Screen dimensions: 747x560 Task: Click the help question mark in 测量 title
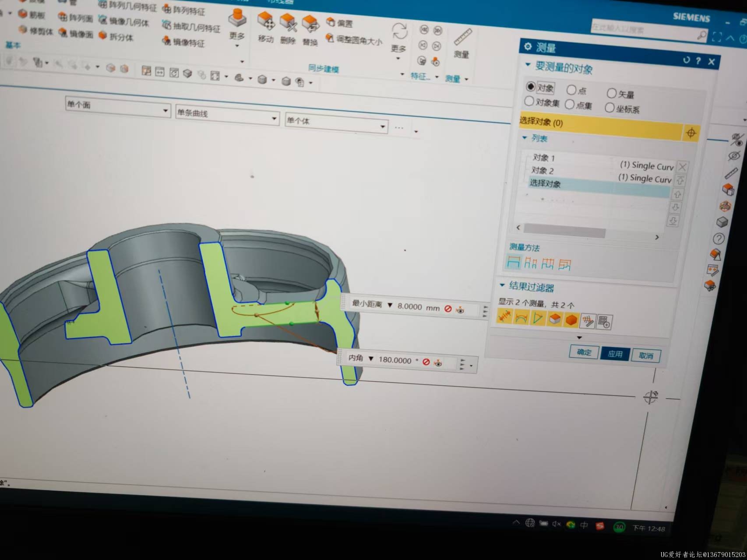698,60
